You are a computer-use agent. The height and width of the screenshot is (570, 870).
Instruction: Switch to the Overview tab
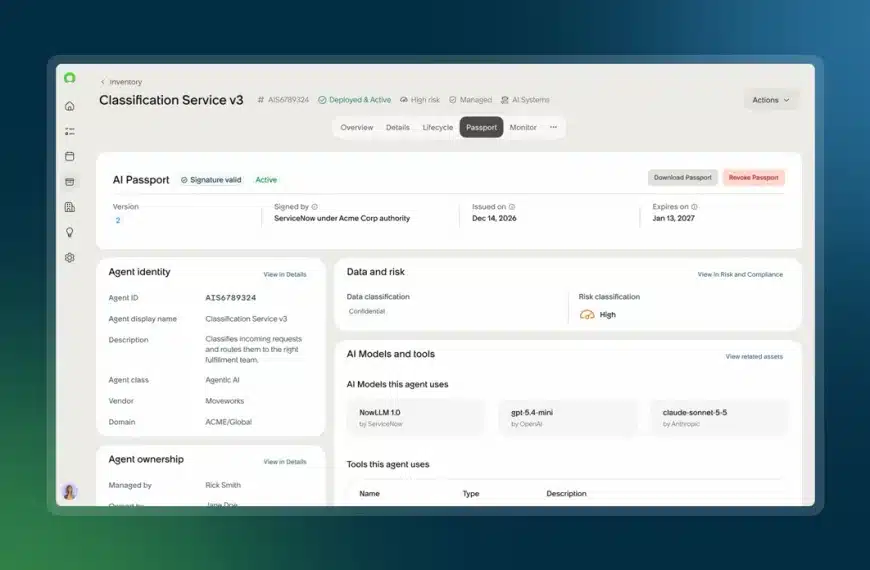pyautogui.click(x=357, y=127)
